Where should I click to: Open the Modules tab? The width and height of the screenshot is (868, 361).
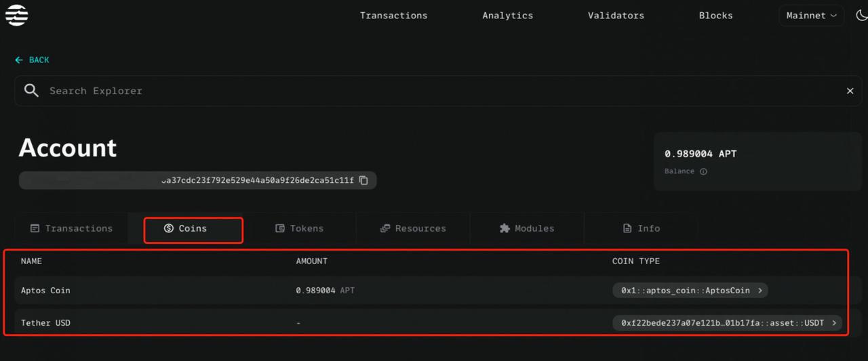526,228
